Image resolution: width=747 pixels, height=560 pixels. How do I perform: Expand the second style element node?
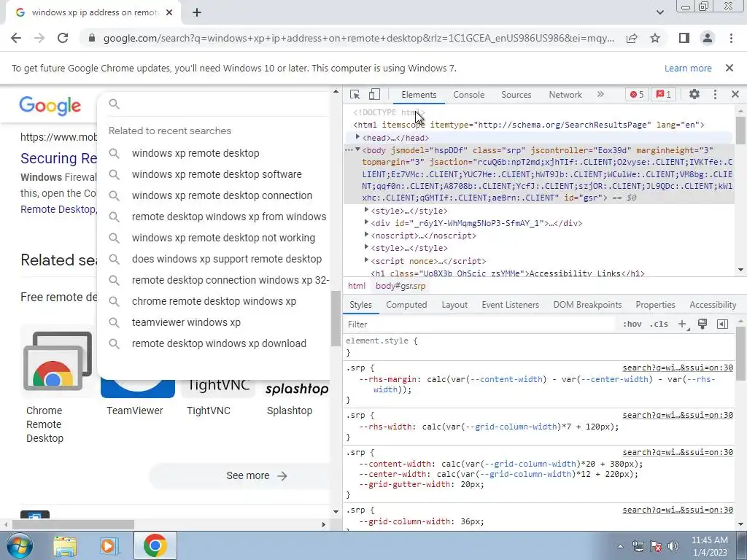[x=366, y=247]
